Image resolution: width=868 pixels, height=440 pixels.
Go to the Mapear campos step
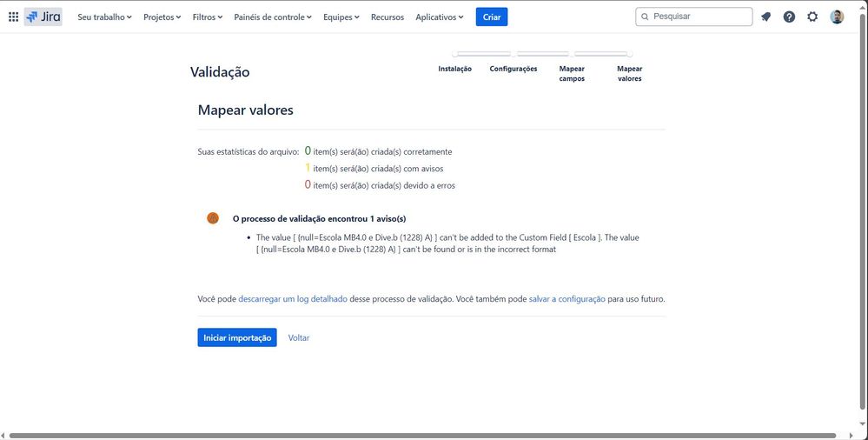(x=572, y=74)
